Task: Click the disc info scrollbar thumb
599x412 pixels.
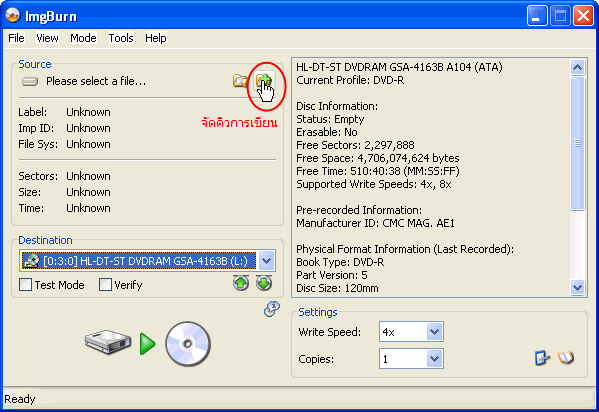Action: coord(577,143)
